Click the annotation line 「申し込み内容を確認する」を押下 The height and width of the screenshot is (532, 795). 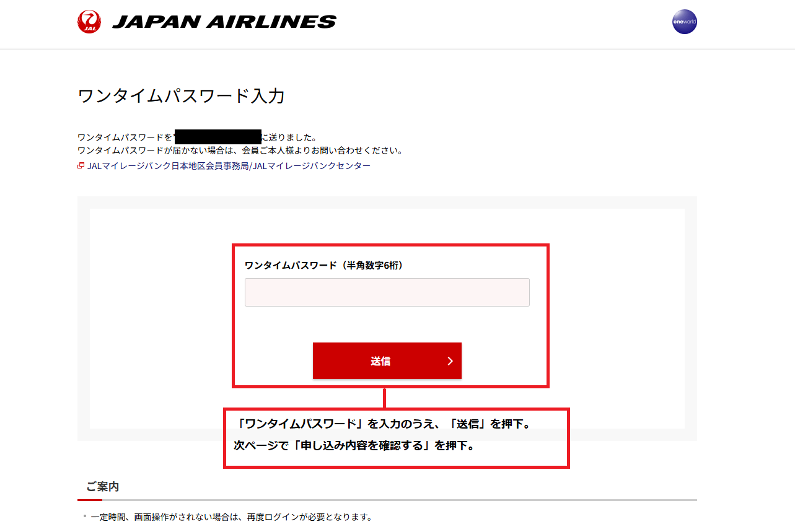point(354,445)
